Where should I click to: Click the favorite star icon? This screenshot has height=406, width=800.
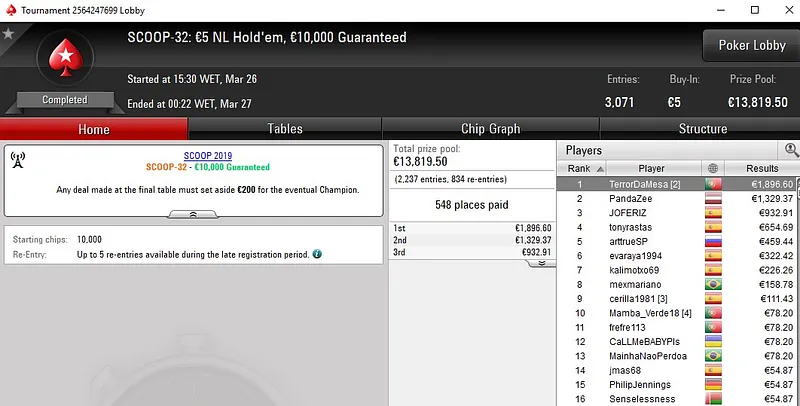pos(9,34)
